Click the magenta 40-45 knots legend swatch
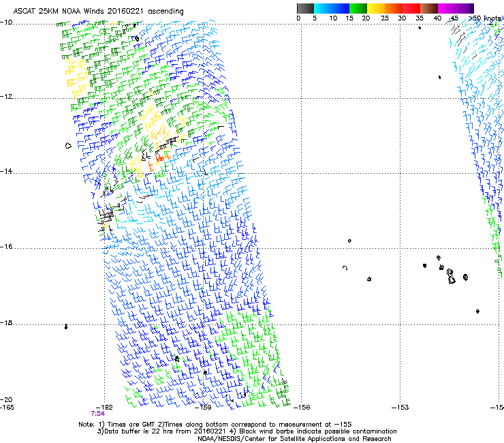The height and width of the screenshot is (443, 504). point(447,8)
